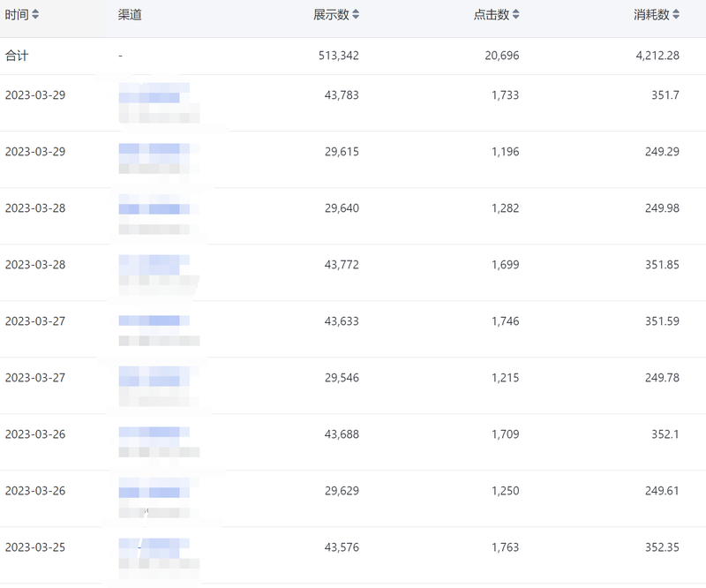
Task: Select impressions value 43,688
Action: pyautogui.click(x=342, y=434)
